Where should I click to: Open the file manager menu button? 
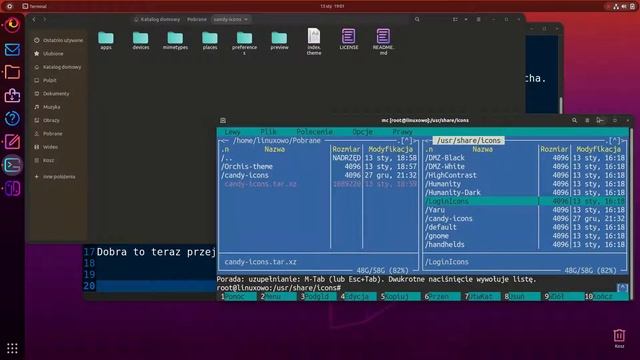click(478, 19)
